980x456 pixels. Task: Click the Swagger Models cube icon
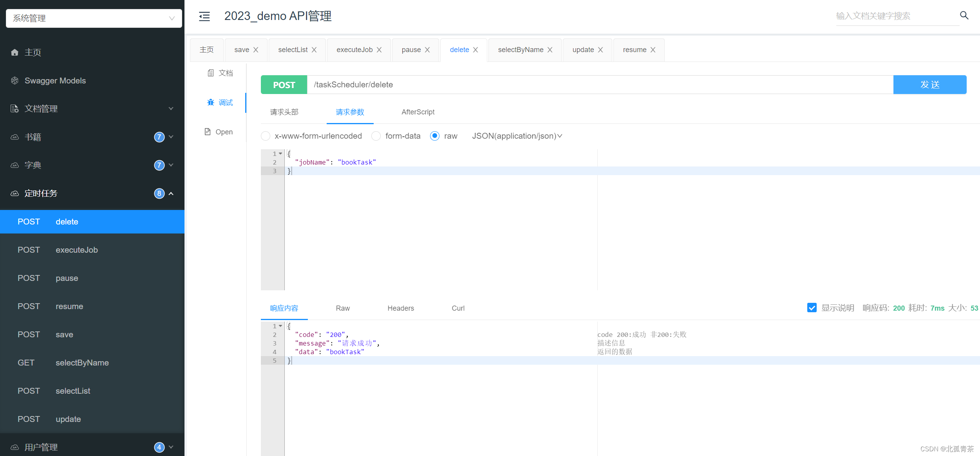pos(15,81)
